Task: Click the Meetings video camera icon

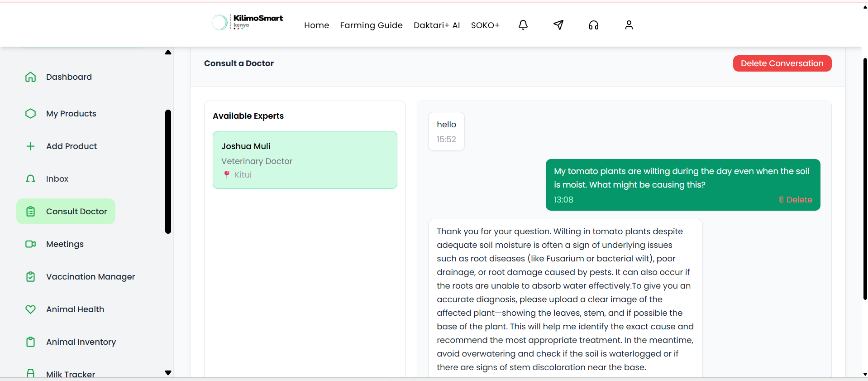Action: point(30,244)
